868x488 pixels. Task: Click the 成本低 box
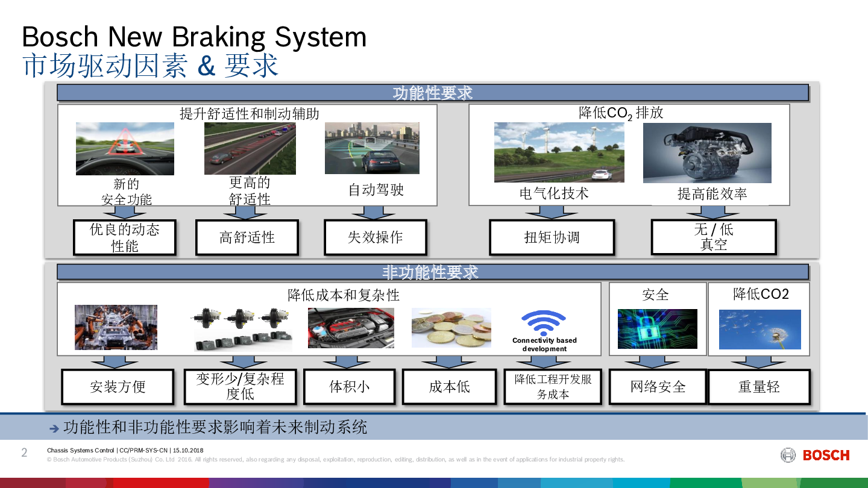point(449,387)
